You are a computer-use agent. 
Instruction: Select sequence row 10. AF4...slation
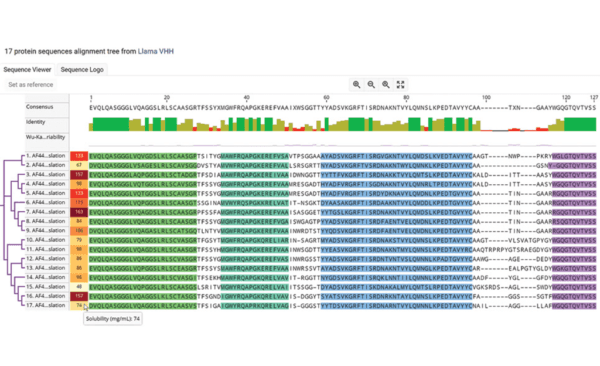pos(45,240)
